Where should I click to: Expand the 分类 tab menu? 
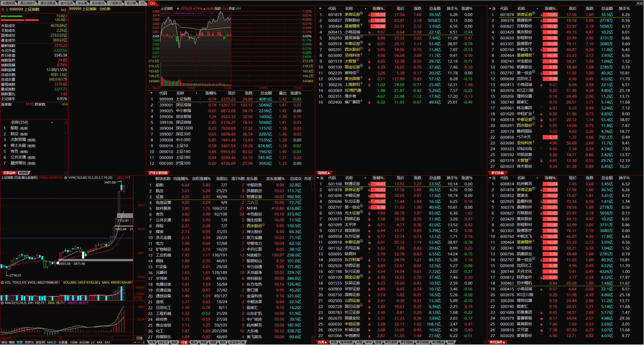(322, 342)
